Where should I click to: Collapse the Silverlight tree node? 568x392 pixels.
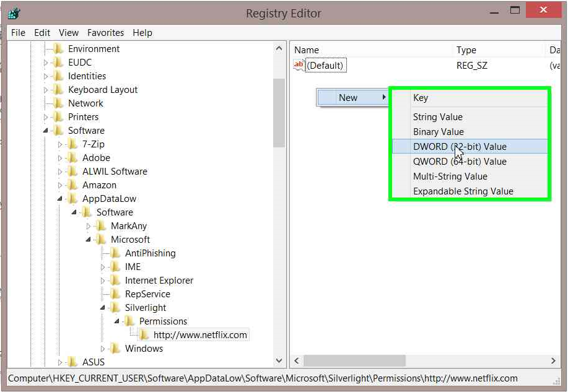tap(103, 308)
